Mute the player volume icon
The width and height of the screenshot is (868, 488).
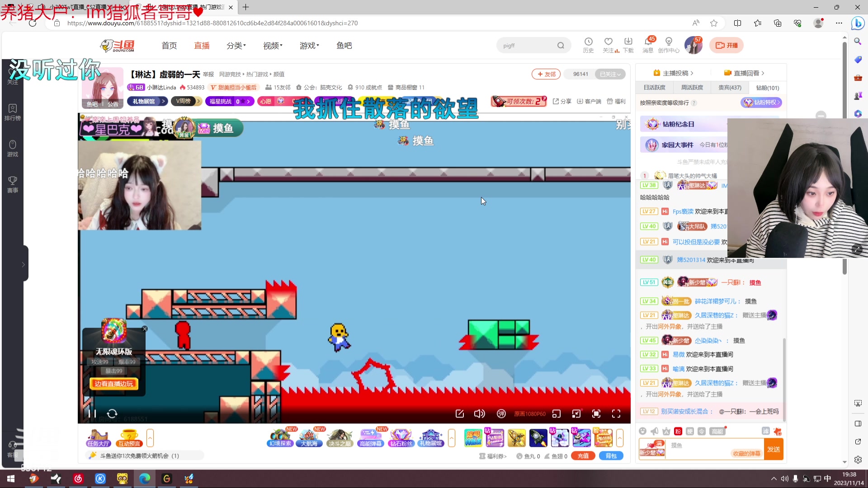click(479, 413)
